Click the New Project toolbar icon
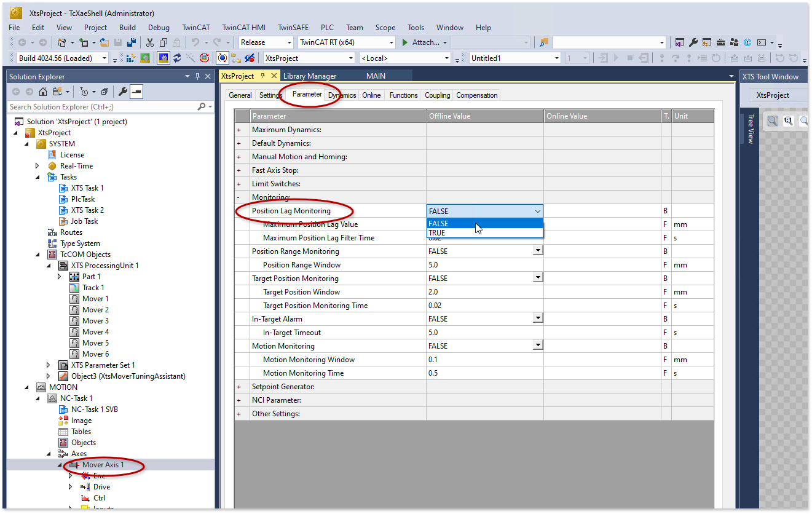The image size is (812, 514). [61, 42]
